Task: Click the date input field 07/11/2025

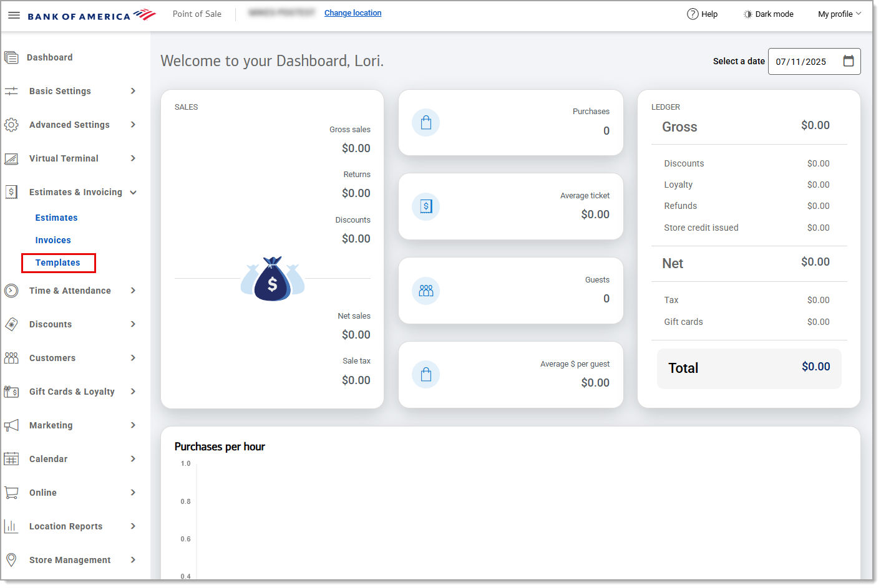Action: [x=814, y=61]
